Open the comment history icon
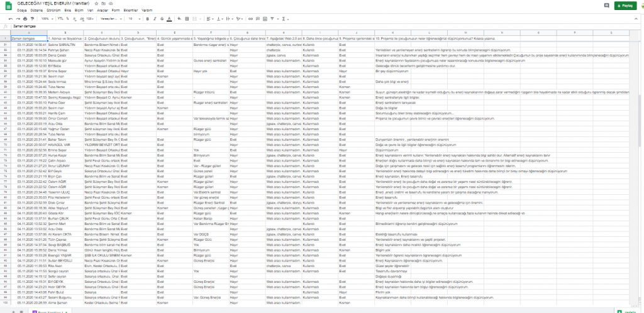This screenshot has height=313, width=644. (606, 6)
